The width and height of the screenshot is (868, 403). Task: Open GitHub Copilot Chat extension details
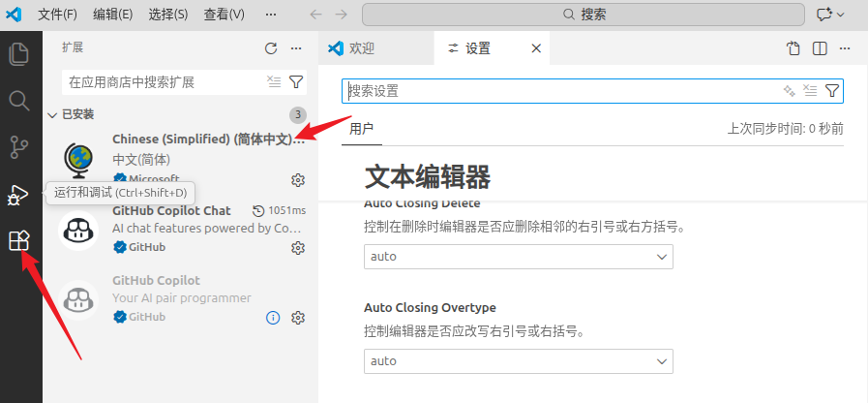click(171, 210)
